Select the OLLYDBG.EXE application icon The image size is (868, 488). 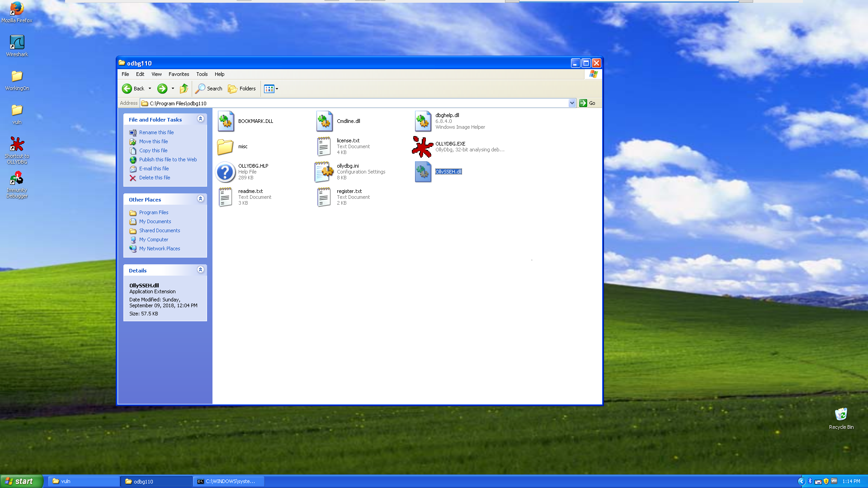click(x=422, y=147)
